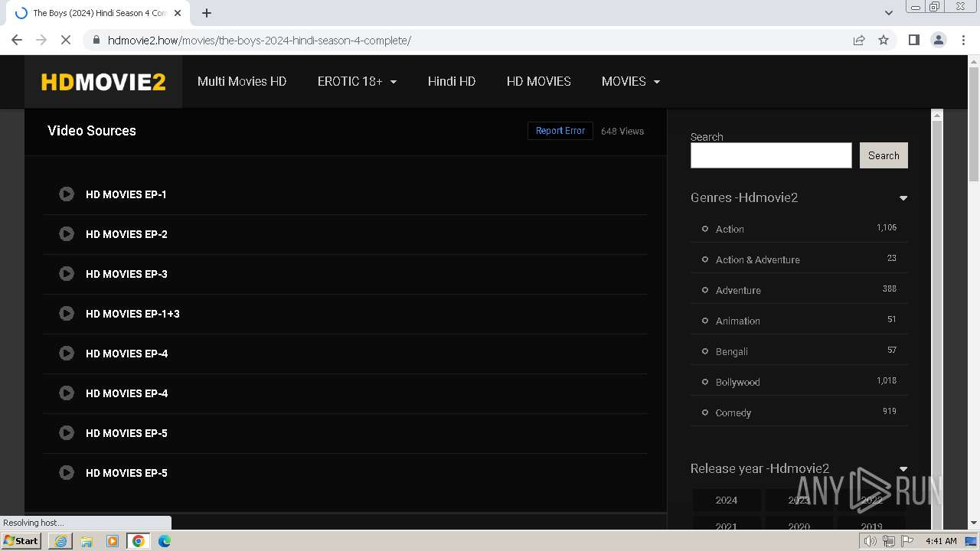Image resolution: width=980 pixels, height=551 pixels.
Task: Close The Boys (2024) tab
Action: [x=178, y=13]
